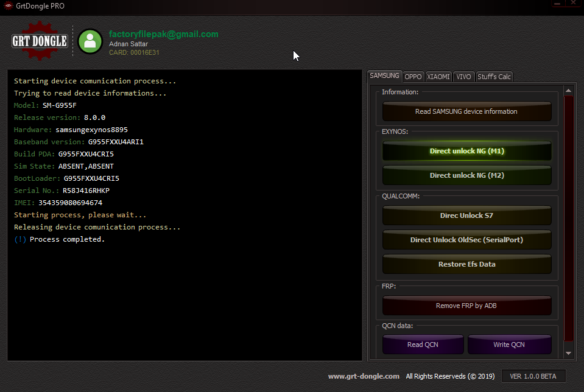Click the Write QCN button
The width and height of the screenshot is (584, 392).
tap(509, 345)
